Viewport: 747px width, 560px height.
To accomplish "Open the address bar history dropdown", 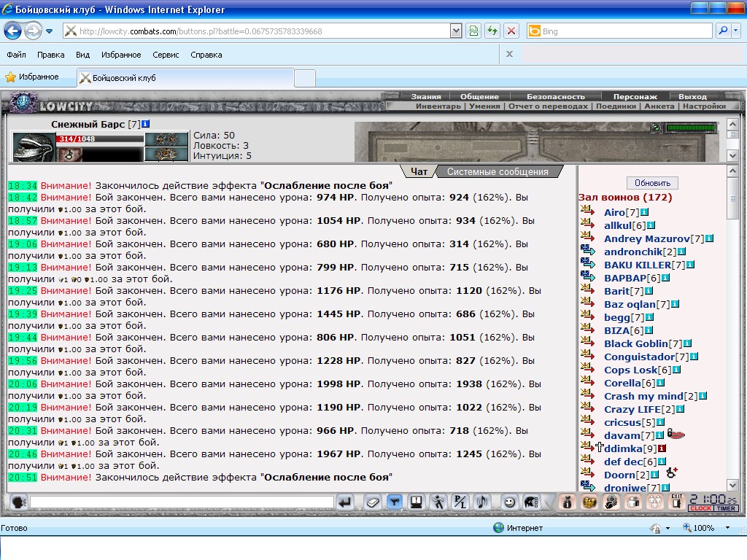I will coord(455,31).
